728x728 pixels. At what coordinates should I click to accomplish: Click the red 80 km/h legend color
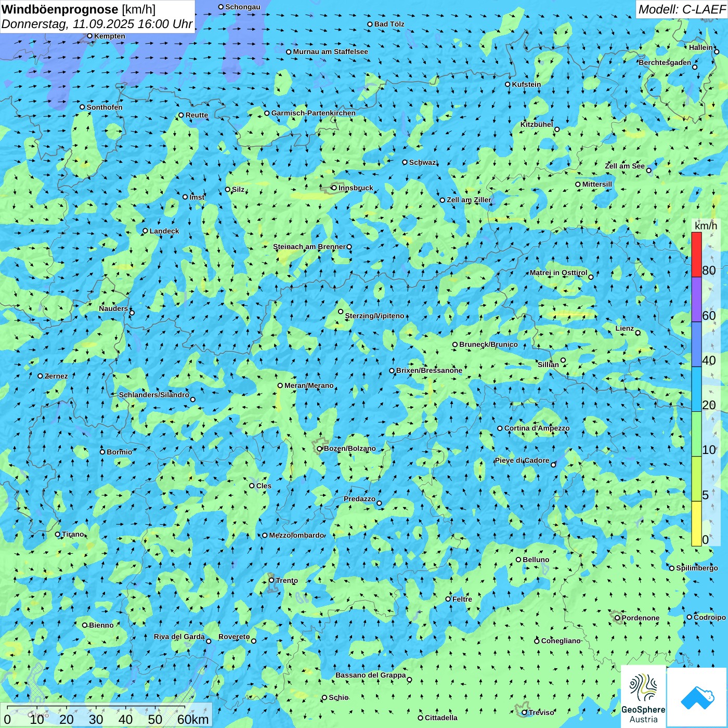click(x=696, y=254)
